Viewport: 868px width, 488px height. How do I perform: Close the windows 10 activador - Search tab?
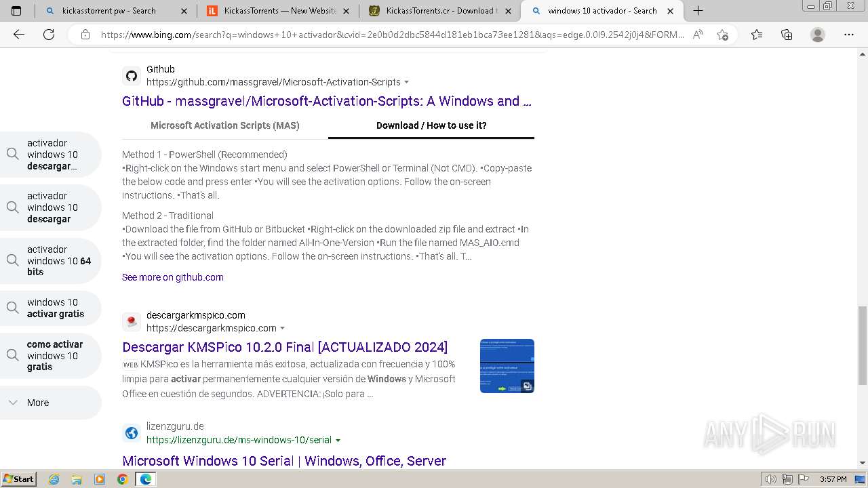point(671,11)
